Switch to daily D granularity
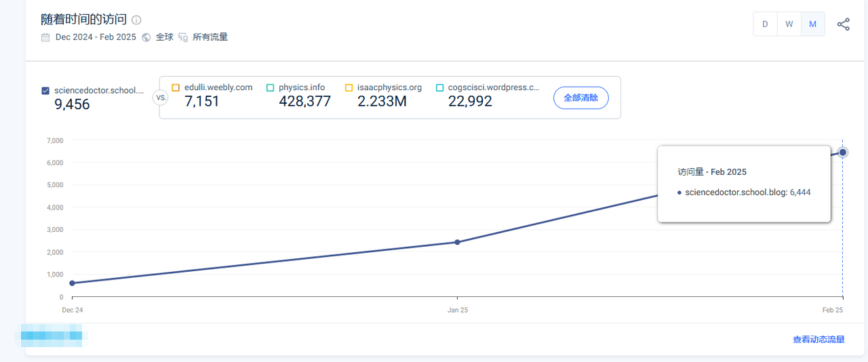Image resolution: width=868 pixels, height=362 pixels. (765, 24)
